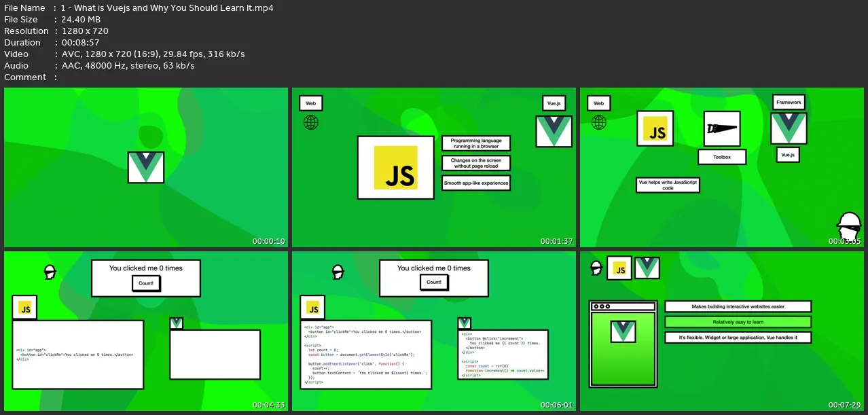Click 'Changes on the screen without page reload' box
The image size is (868, 415).
click(x=476, y=163)
